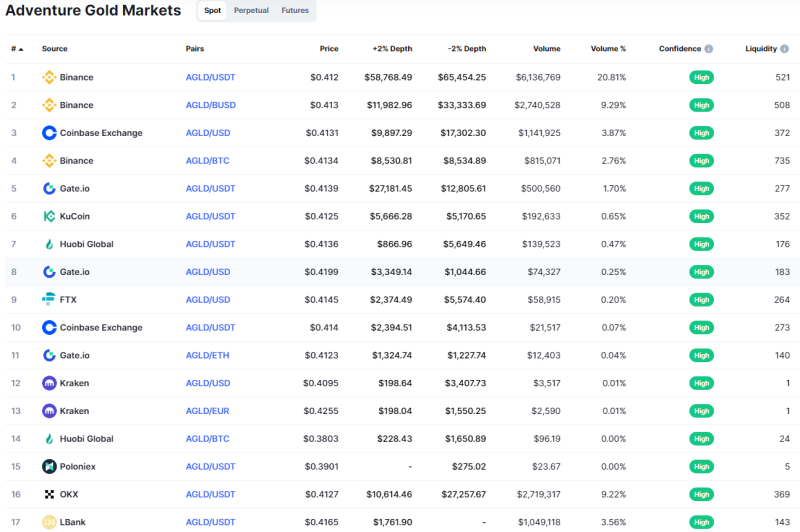Open the AGLD/ETH pair link

click(207, 355)
